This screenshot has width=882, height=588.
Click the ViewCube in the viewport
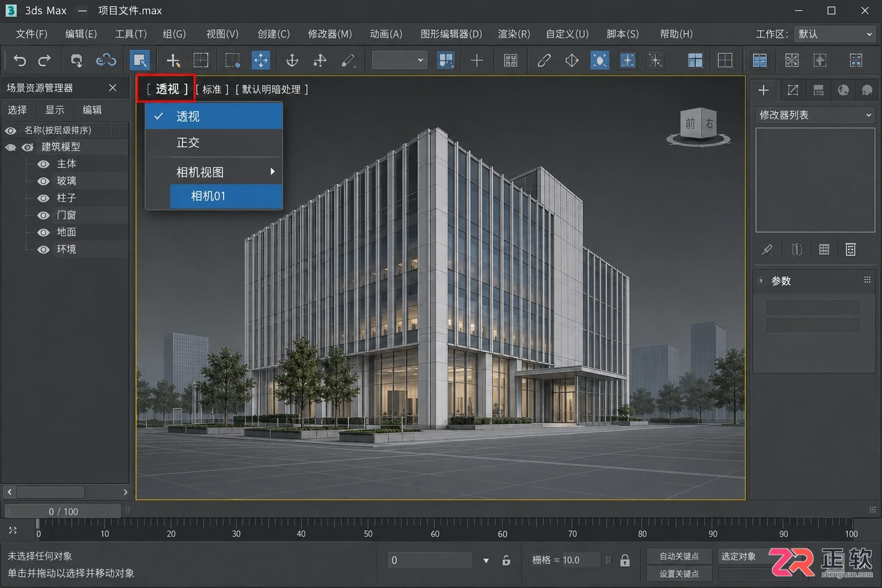[x=699, y=127]
